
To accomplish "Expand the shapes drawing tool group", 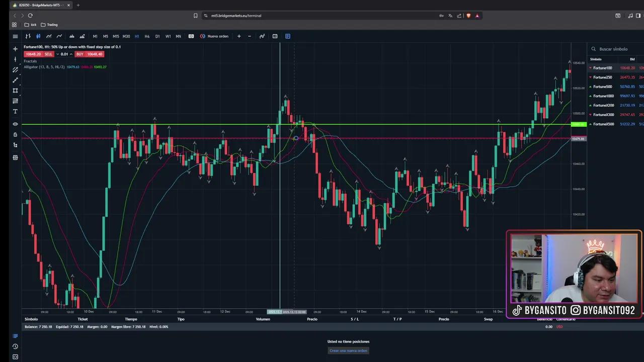I will (x=15, y=90).
